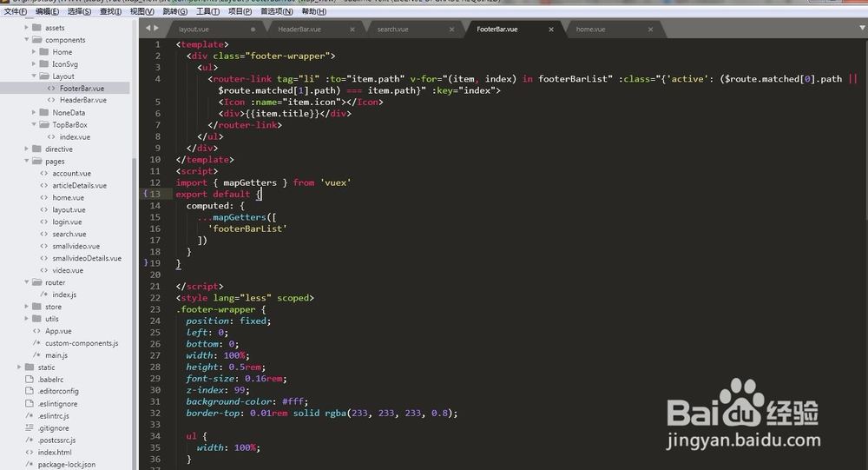Image resolution: width=868 pixels, height=470 pixels.
Task: Open .editorconfig file in the sidebar
Action: click(58, 391)
